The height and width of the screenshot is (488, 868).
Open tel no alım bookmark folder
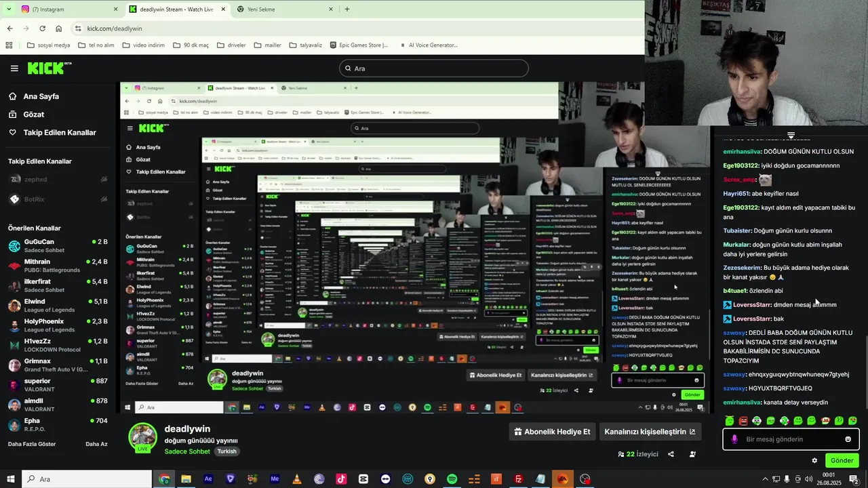pos(96,45)
